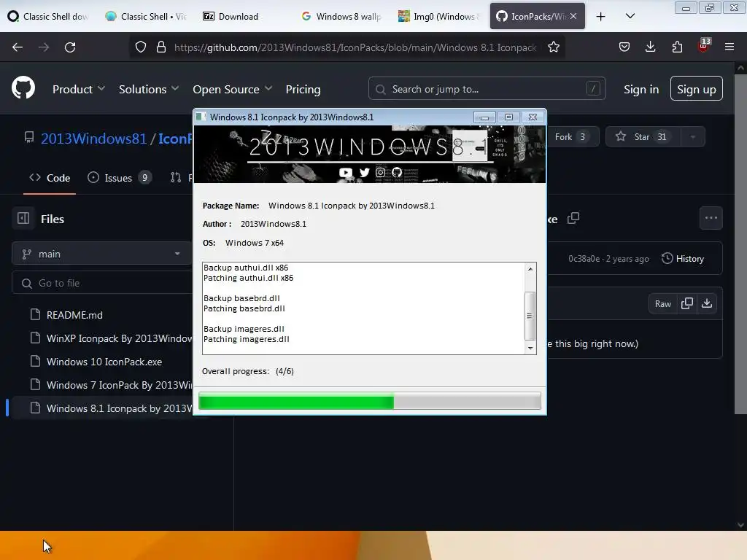The width and height of the screenshot is (747, 560).
Task: Click the page scrollbar down arrow in Firefox
Action: pyautogui.click(x=740, y=525)
